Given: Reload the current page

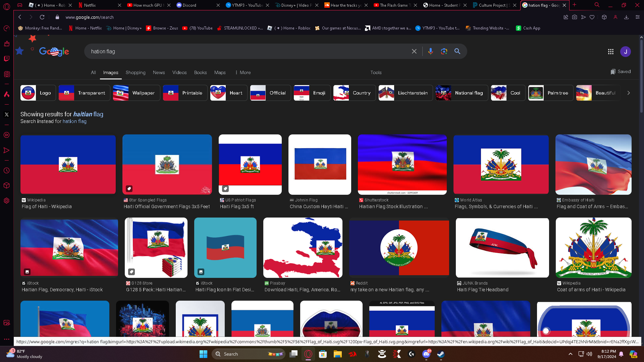Looking at the screenshot, I should pyautogui.click(x=42, y=17).
